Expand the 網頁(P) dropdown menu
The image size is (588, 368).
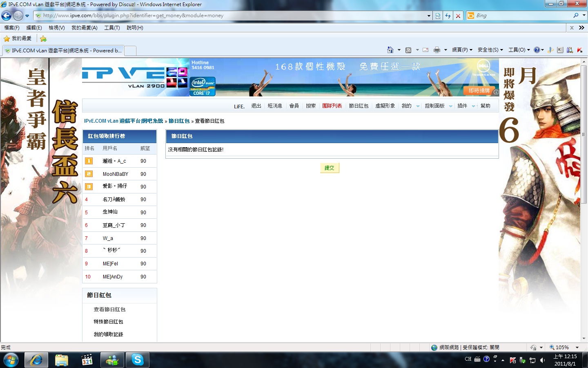coord(462,50)
